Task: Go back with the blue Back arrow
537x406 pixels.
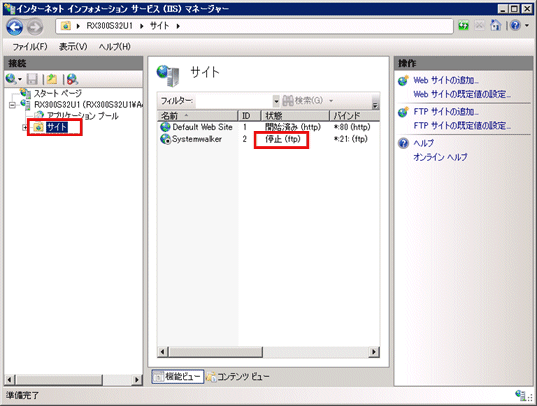Action: 14,27
